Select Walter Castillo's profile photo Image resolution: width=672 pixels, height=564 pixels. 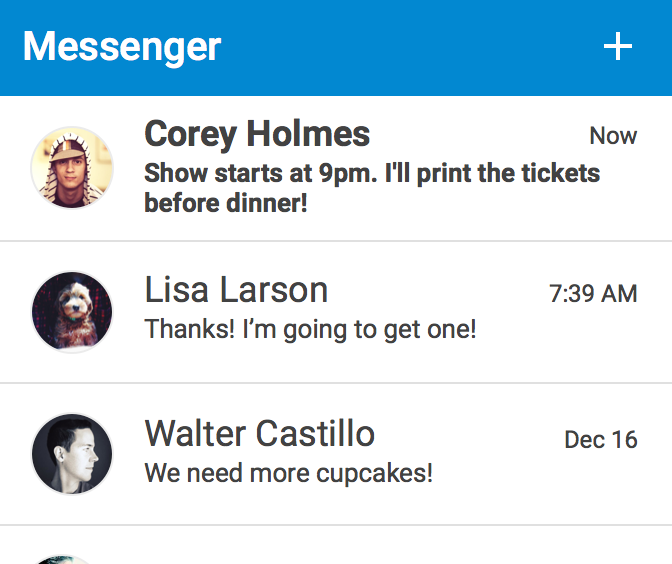71,454
